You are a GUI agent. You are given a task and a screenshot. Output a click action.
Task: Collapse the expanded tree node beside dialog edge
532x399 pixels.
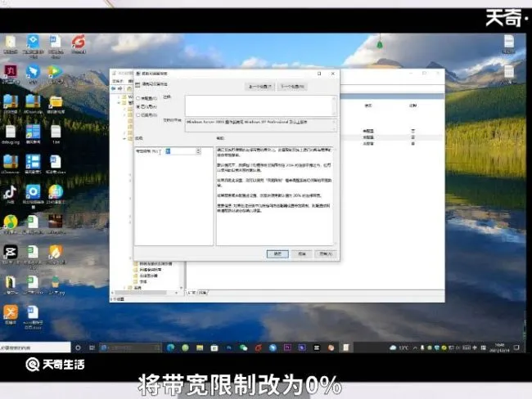pos(124,139)
